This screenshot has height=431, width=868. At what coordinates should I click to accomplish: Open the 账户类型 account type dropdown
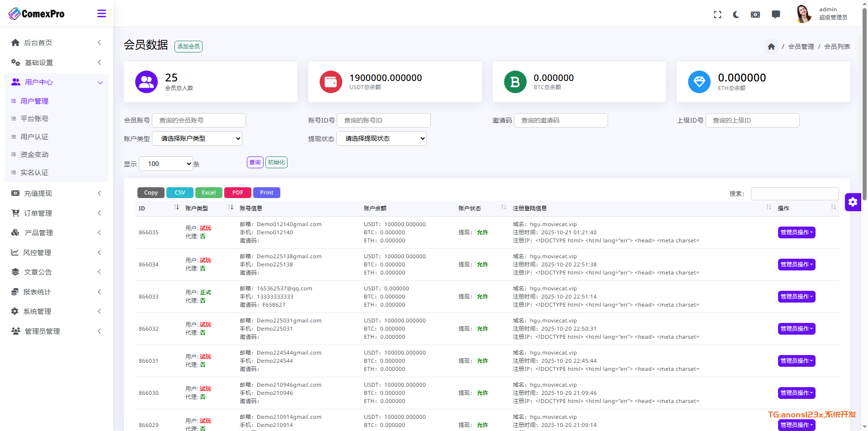point(197,138)
